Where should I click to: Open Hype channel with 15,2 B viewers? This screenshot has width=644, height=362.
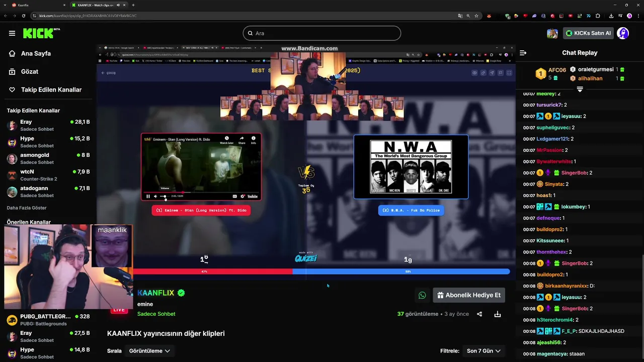pyautogui.click(x=48, y=142)
